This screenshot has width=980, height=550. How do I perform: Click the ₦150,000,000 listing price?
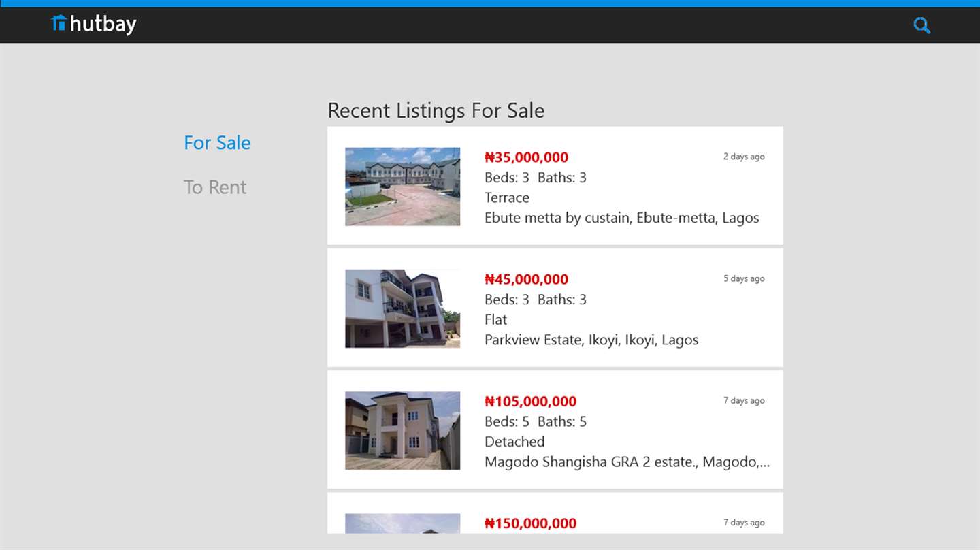pos(530,523)
